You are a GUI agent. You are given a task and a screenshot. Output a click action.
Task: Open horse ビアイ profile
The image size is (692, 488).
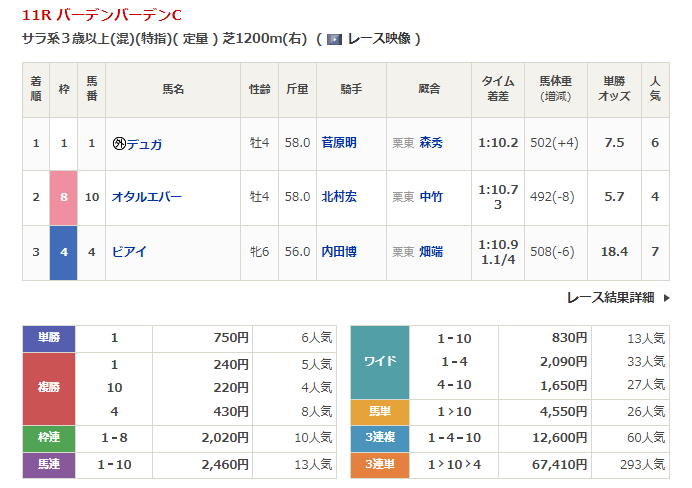(131, 251)
